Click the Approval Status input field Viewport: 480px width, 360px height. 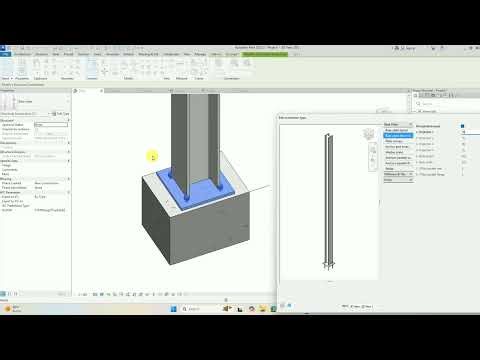click(51, 125)
